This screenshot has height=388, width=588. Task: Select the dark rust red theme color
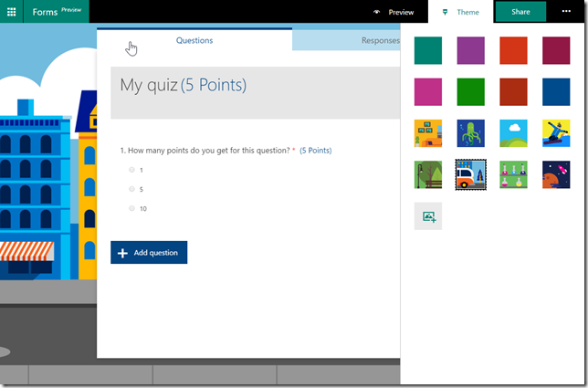(x=513, y=92)
